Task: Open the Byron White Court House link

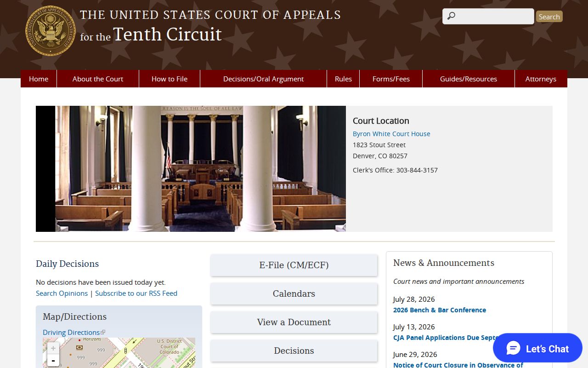Action: (391, 134)
